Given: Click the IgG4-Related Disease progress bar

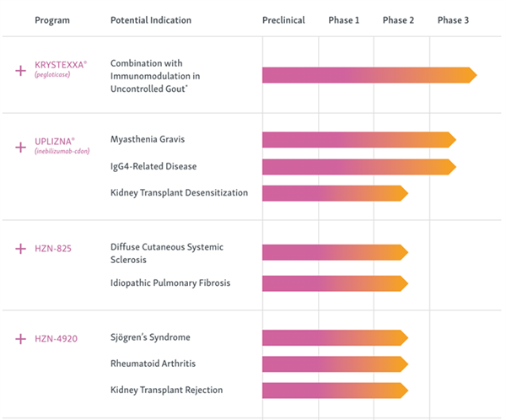Looking at the screenshot, I should pos(359,167).
